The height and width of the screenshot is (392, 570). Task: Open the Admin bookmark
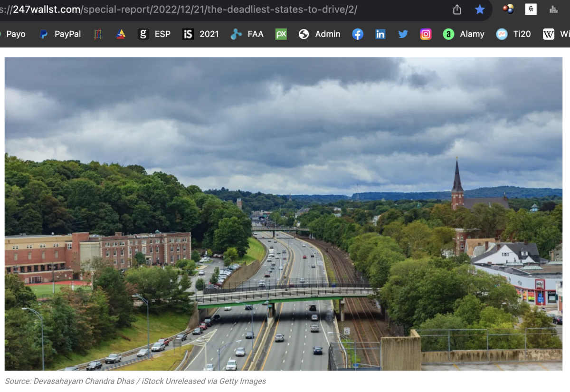[320, 34]
